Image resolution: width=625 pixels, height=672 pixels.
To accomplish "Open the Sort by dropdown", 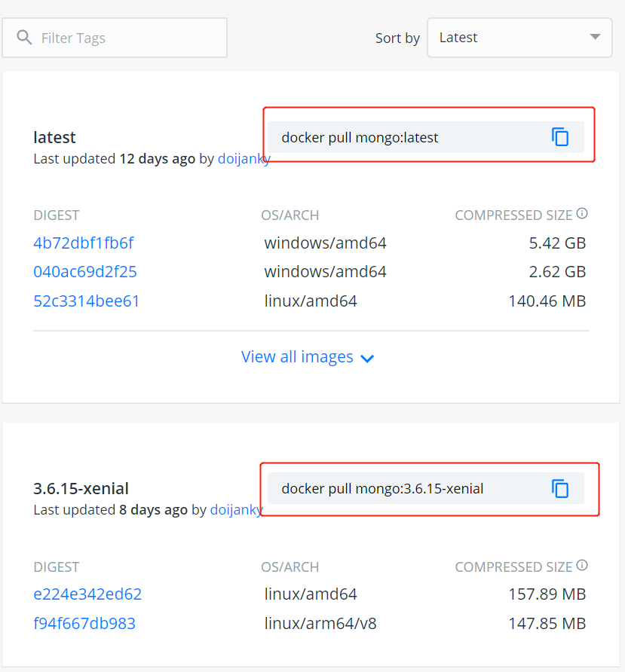I will click(x=519, y=37).
